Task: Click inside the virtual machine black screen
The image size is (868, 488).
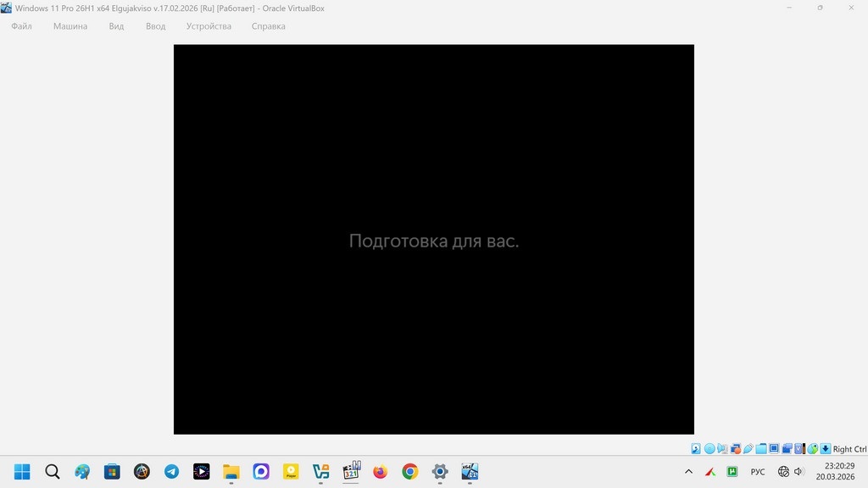Action: tap(433, 239)
